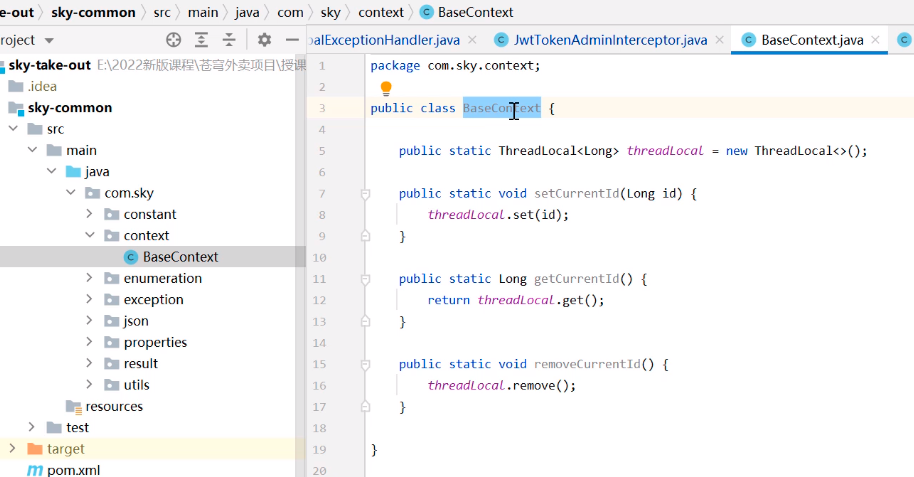Select pom.xml in the project tree
914x477 pixels.
(73, 470)
